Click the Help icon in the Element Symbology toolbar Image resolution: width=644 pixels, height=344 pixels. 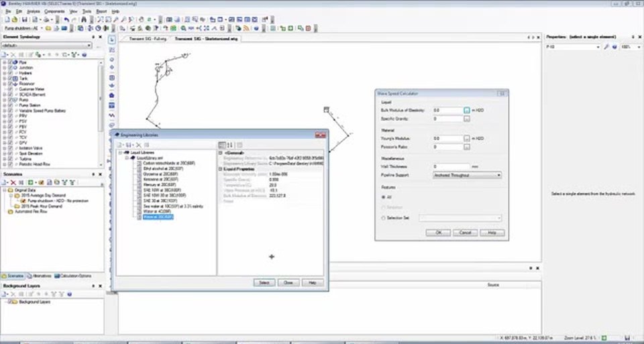pyautogui.click(x=85, y=54)
